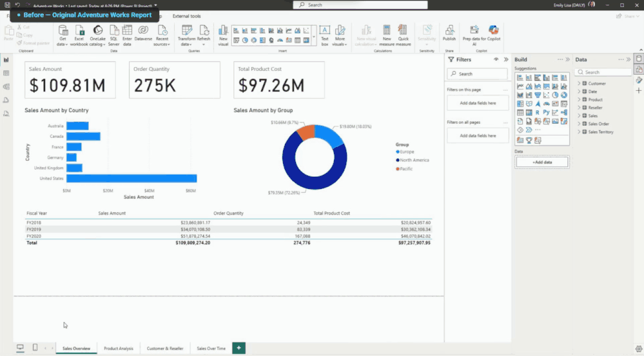Click the Publish button
The image size is (644, 356).
(x=449, y=34)
